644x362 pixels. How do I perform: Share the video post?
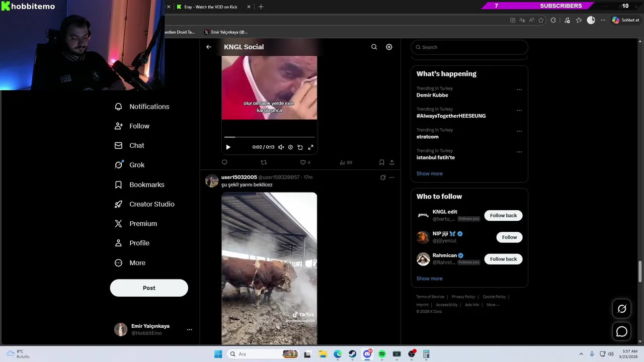[392, 162]
